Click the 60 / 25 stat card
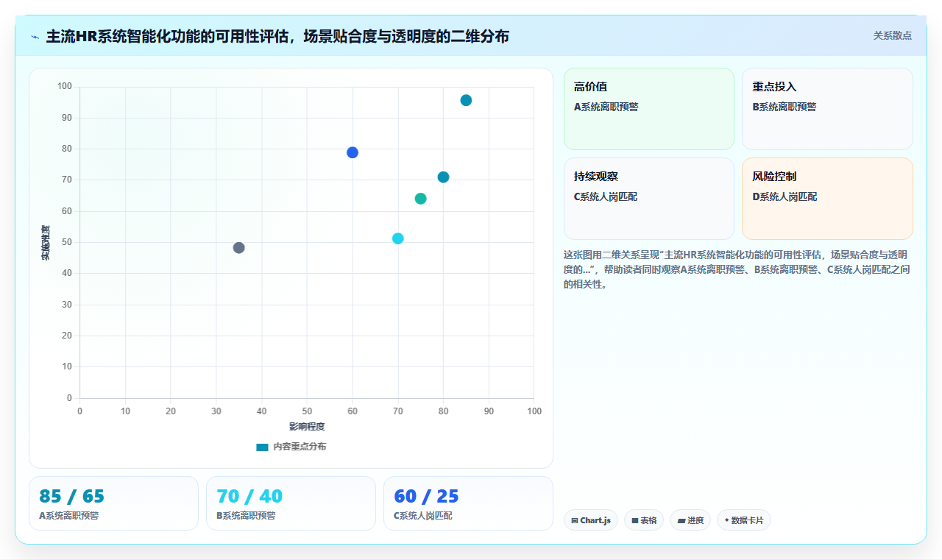Screen dimensions: 942x560 pyautogui.click(x=468, y=503)
